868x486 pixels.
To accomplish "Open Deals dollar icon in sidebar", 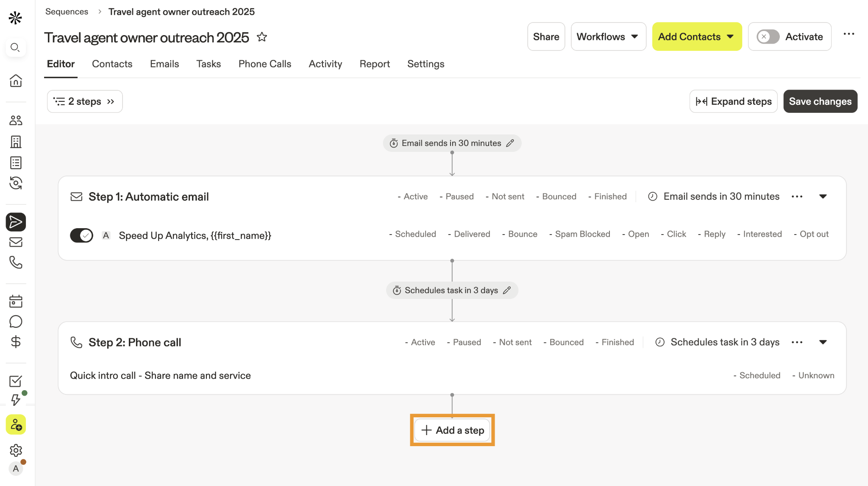I will (16, 342).
